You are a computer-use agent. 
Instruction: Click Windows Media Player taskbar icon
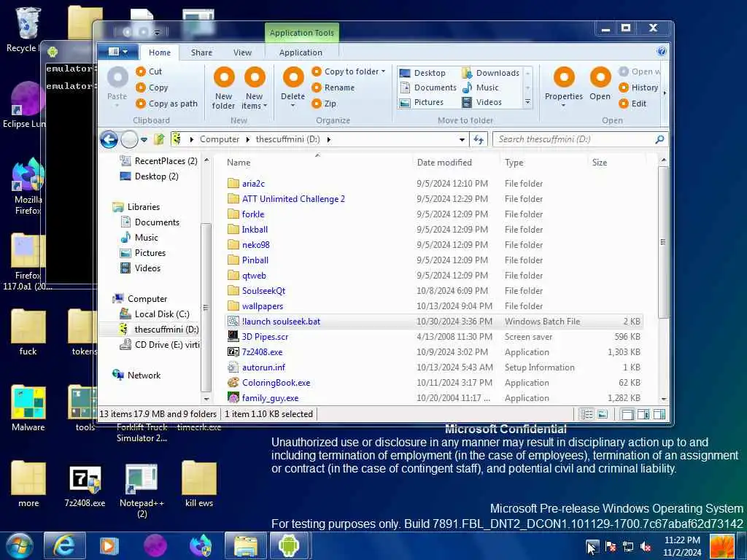109,545
